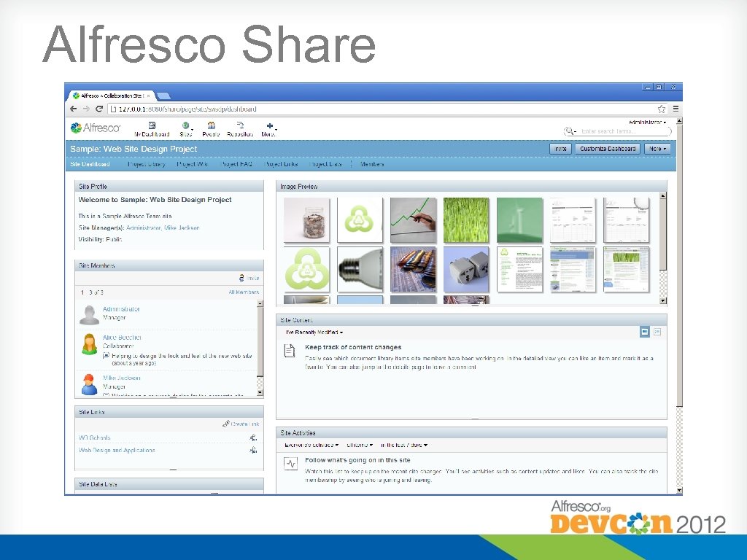Switch Site Content to detailed view

(657, 332)
